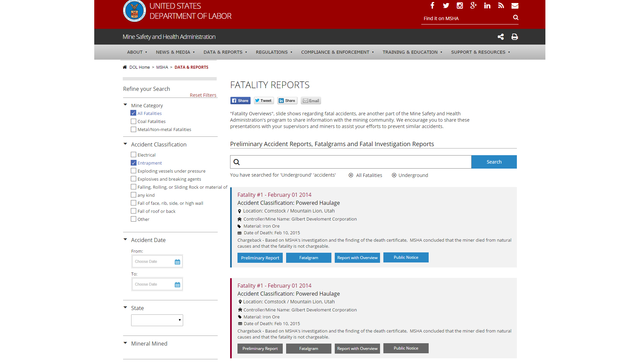Image resolution: width=644 pixels, height=362 pixels.
Task: Click the fatality reports search field
Action: (x=356, y=162)
